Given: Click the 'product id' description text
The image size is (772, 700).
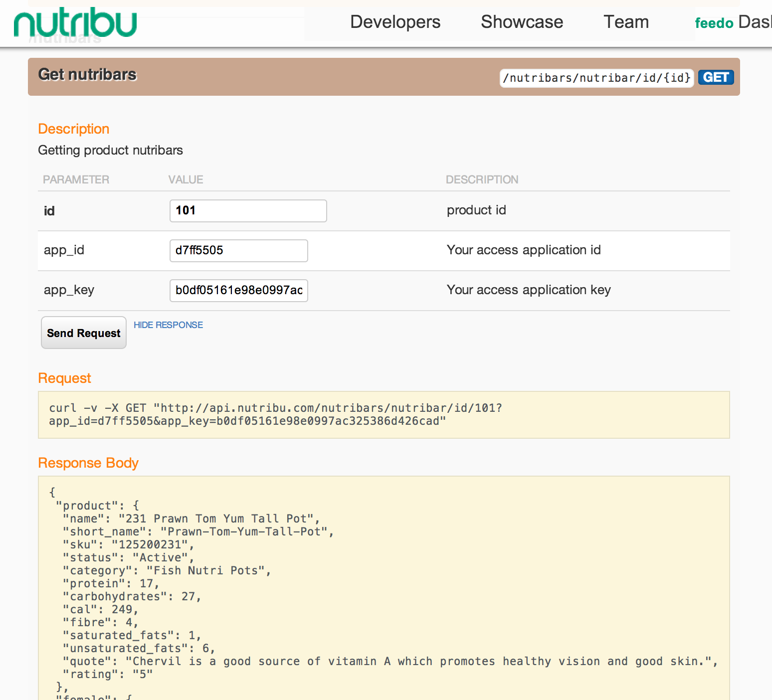Looking at the screenshot, I should pos(476,210).
